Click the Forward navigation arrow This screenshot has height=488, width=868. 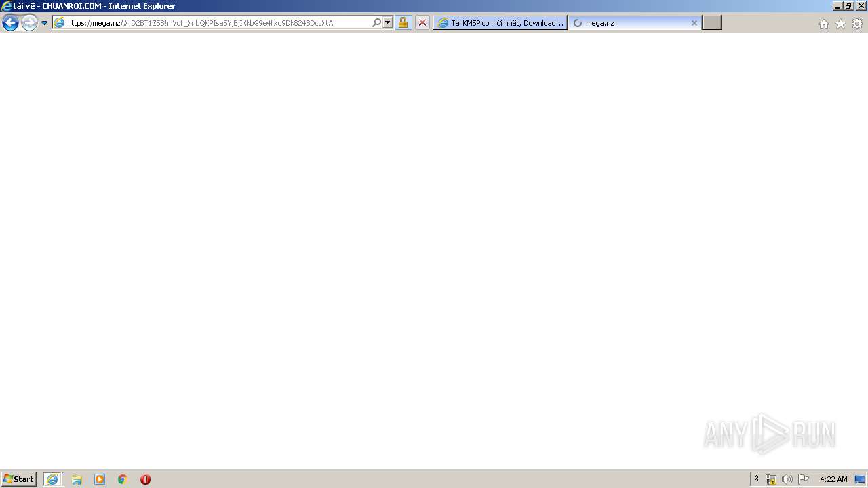point(29,23)
